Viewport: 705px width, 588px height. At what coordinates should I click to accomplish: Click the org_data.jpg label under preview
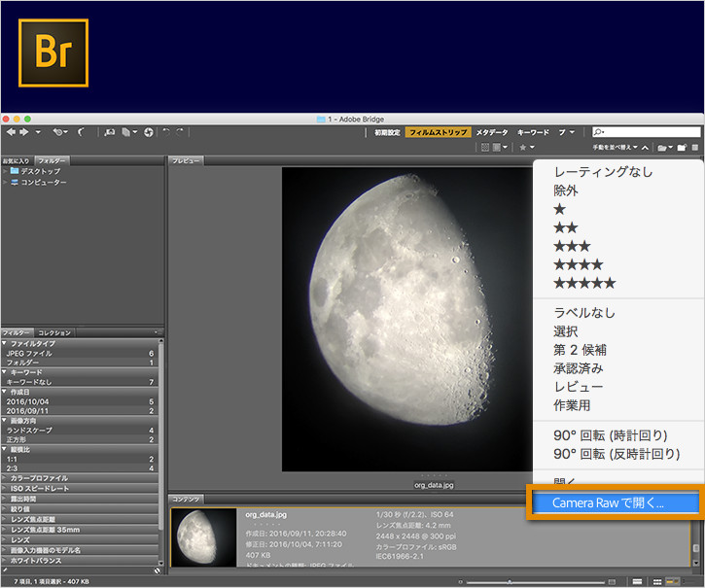(434, 485)
